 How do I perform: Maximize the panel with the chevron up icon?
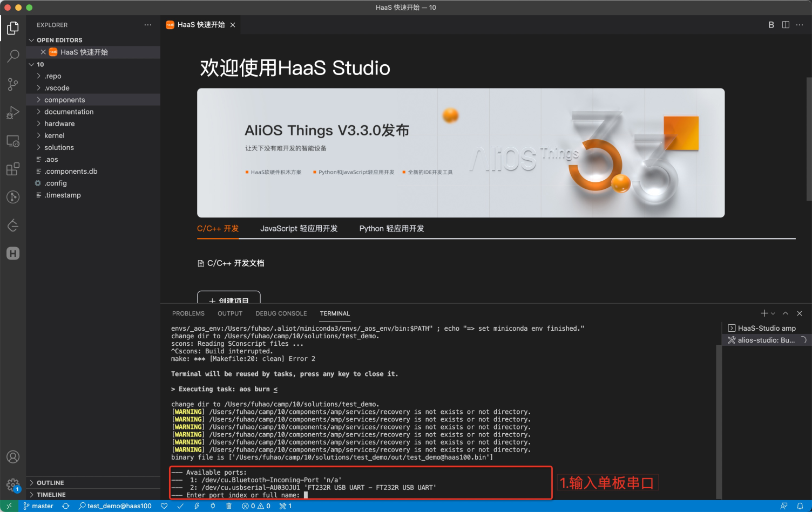[x=786, y=313]
